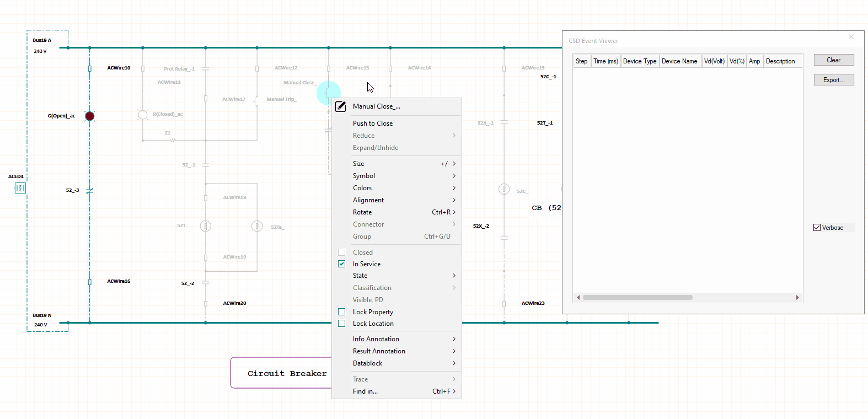This screenshot has height=419, width=868.
Task: Toggle the Verbose checkbox
Action: tap(817, 228)
